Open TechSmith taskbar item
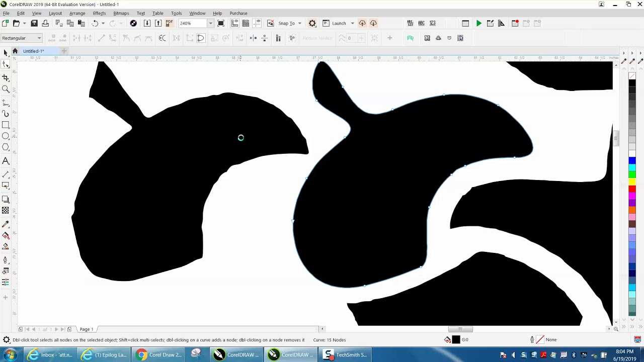Image resolution: width=644 pixels, height=362 pixels. 346,354
